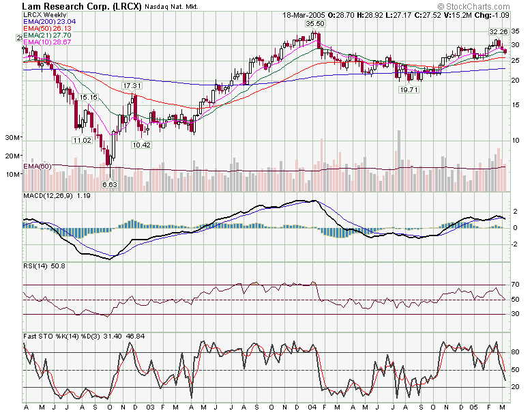
Task: Click the '04' year marker on time axis
Action: [312, 407]
